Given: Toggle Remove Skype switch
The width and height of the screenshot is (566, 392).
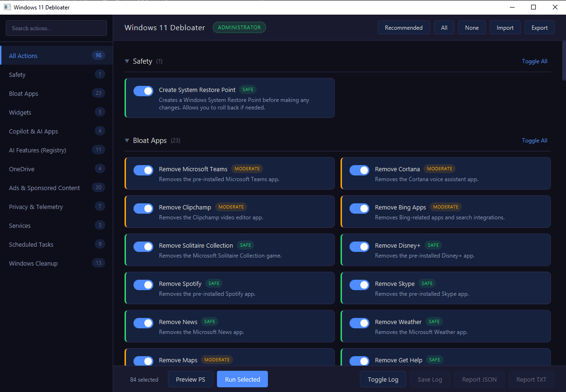Looking at the screenshot, I should (359, 285).
